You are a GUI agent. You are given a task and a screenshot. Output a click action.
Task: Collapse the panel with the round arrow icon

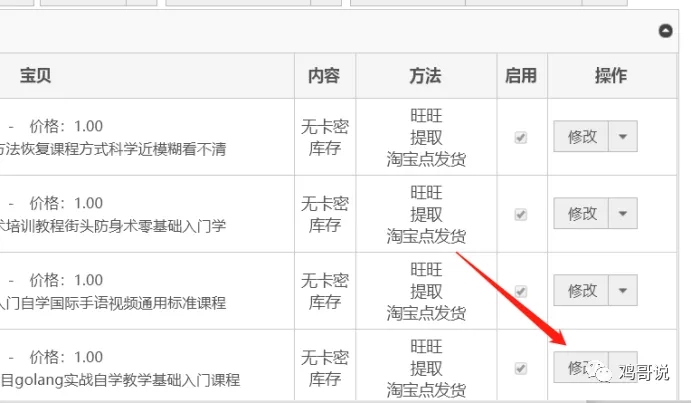point(666,31)
